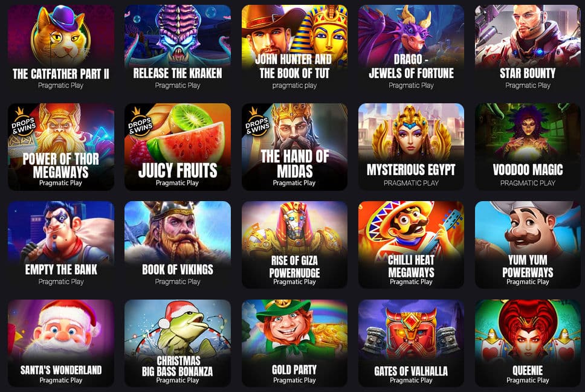Click Drops & Wins badge on Power of Thor
Image resolution: width=585 pixels, height=392 pixels.
(x=23, y=122)
